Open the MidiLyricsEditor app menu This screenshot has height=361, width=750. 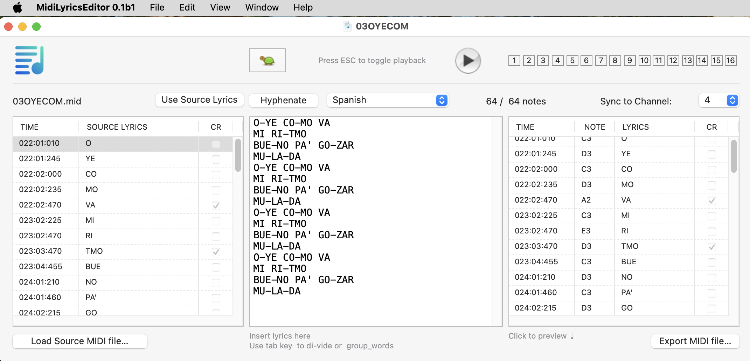[86, 8]
